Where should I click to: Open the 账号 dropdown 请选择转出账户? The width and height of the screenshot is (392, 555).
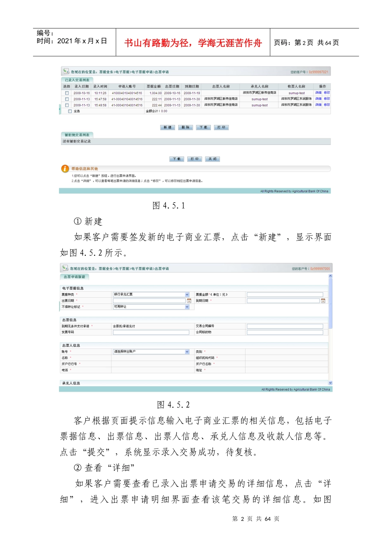[x=187, y=351]
